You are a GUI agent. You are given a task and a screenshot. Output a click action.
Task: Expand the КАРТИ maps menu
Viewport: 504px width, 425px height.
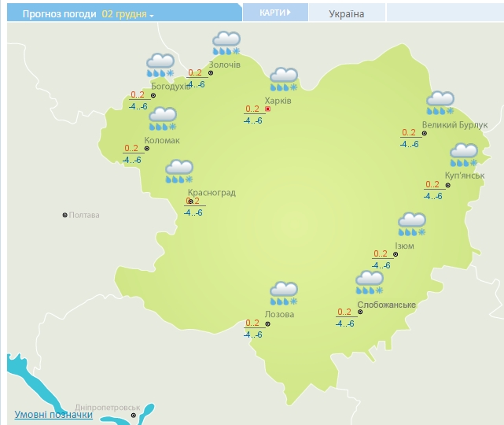pos(274,13)
